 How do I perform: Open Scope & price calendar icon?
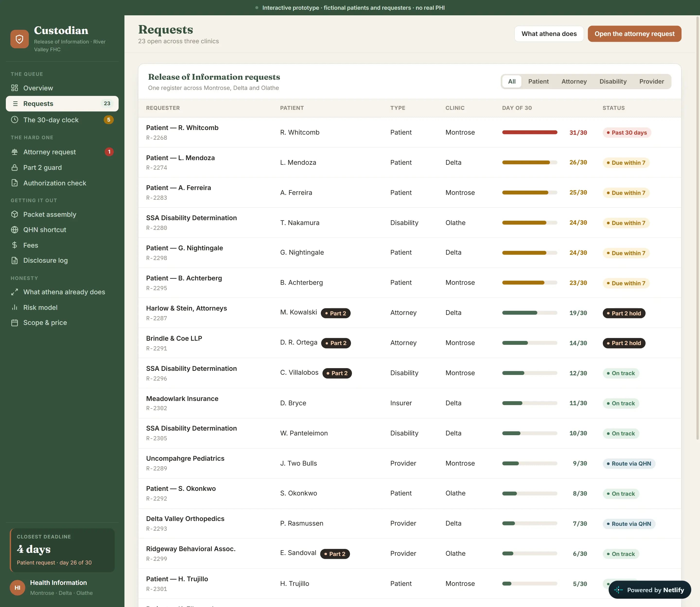click(15, 323)
